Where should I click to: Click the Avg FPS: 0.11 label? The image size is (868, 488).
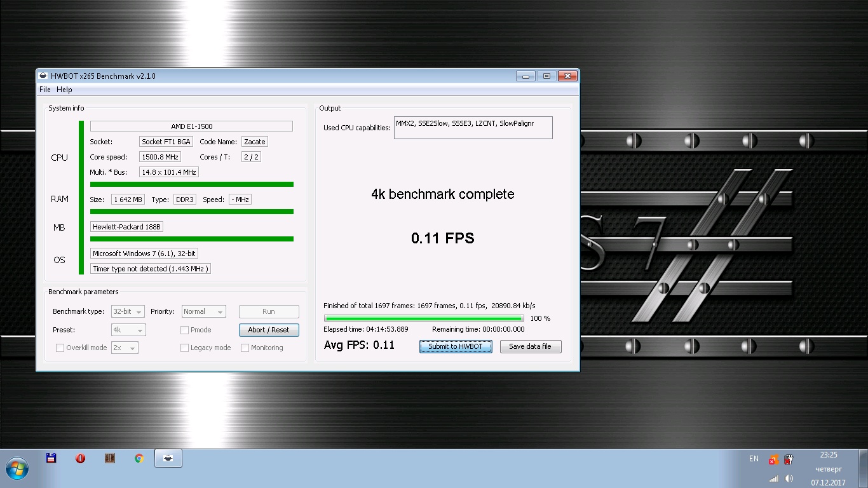pyautogui.click(x=359, y=345)
